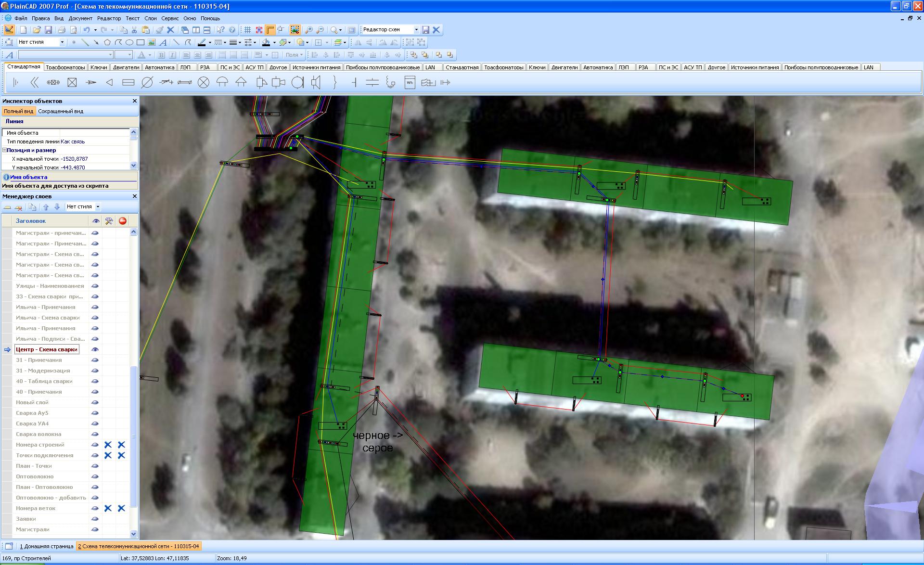The image size is (924, 565).
Task: Select the rectangle drawing tool
Action: (x=140, y=42)
